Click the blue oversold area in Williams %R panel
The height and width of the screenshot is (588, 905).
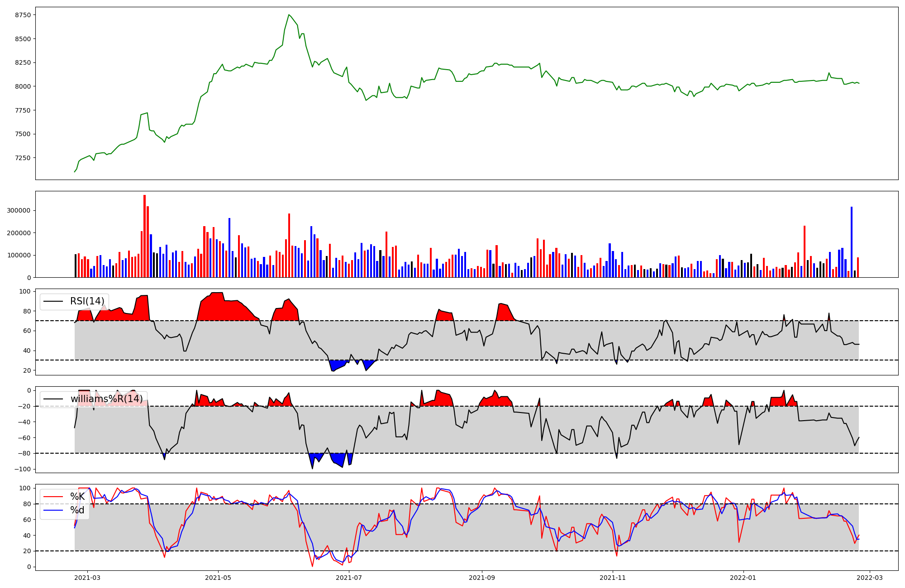click(337, 459)
